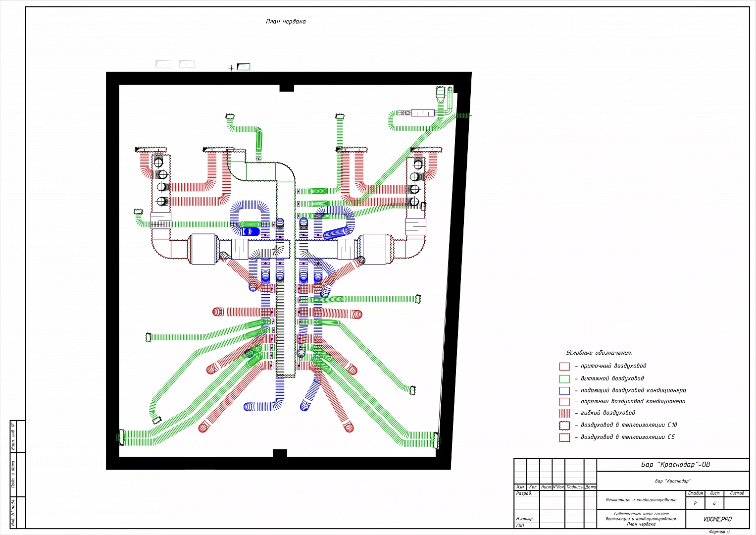
Task: Click the crosshair marker above the plan
Action: [231, 68]
